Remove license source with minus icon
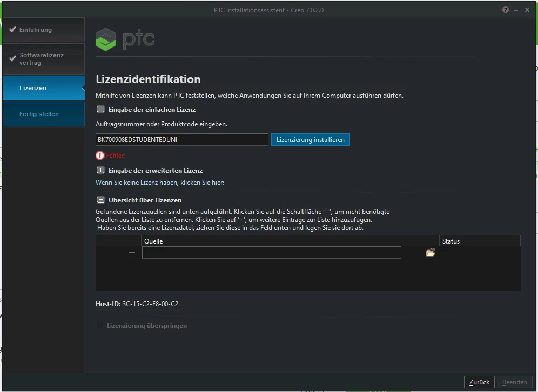The image size is (538, 392). click(x=132, y=252)
